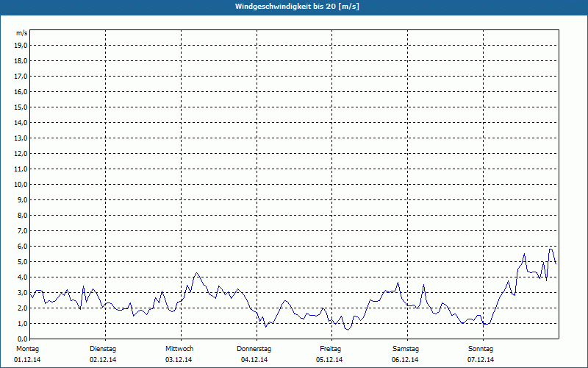The width and height of the screenshot is (588, 368).
Task: Click the 15,0 y-axis tick label
Action: 21,107
